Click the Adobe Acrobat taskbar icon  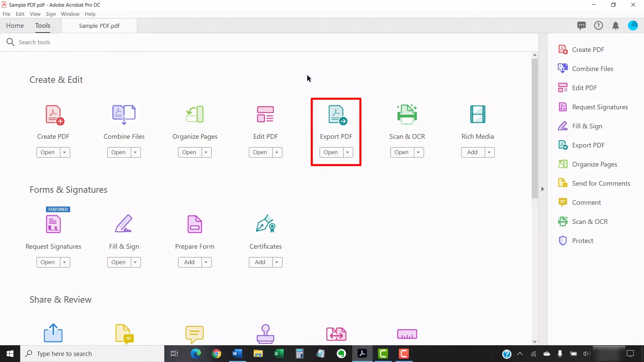(362, 354)
